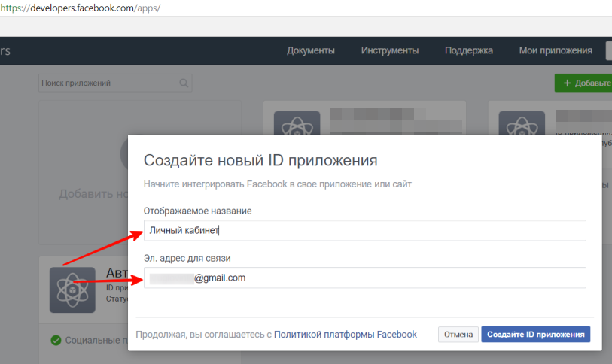Click the browser address bar URL

(80, 8)
